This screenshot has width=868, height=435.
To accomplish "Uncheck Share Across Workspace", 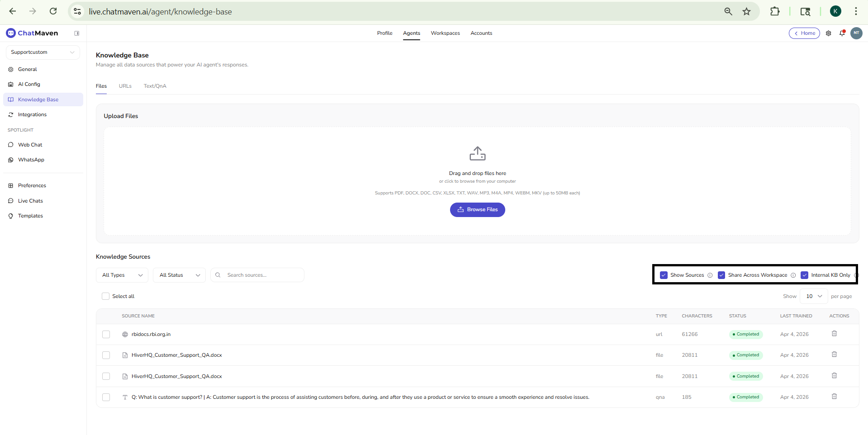I will coord(721,275).
